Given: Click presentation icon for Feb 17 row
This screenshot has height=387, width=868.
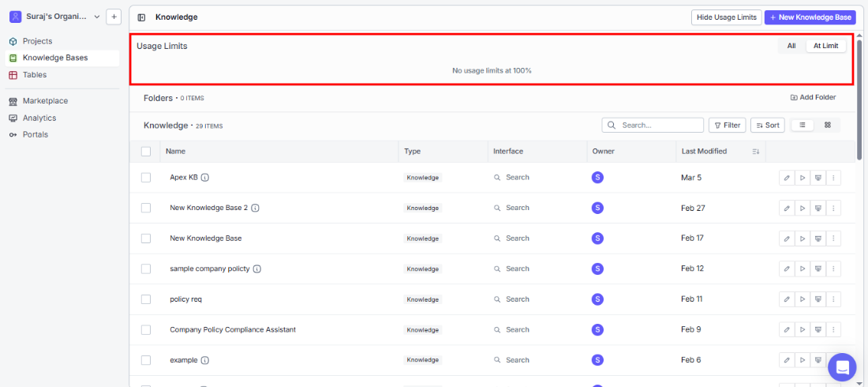Looking at the screenshot, I should (817, 239).
